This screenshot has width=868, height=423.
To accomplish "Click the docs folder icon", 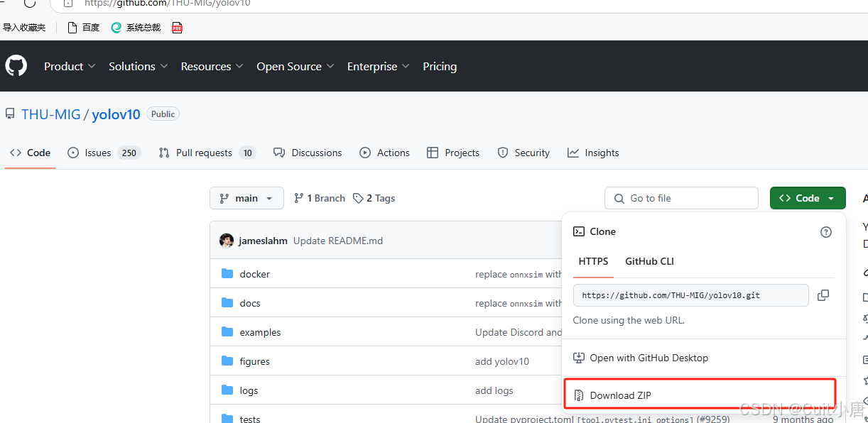I will tap(227, 303).
